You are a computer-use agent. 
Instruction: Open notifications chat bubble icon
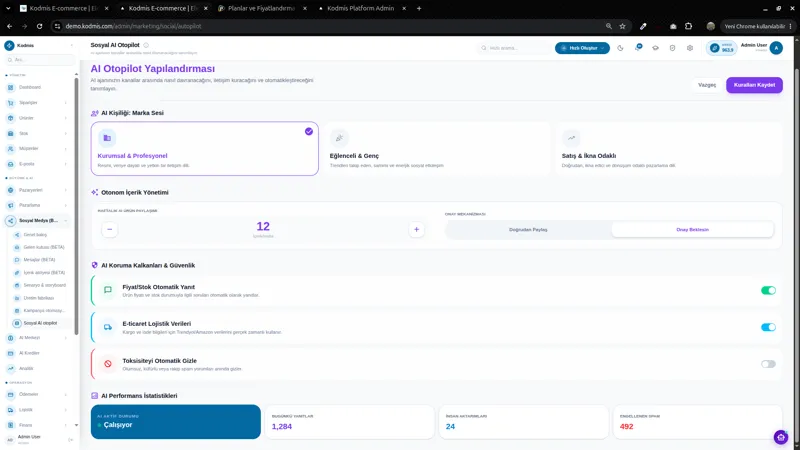pos(638,47)
